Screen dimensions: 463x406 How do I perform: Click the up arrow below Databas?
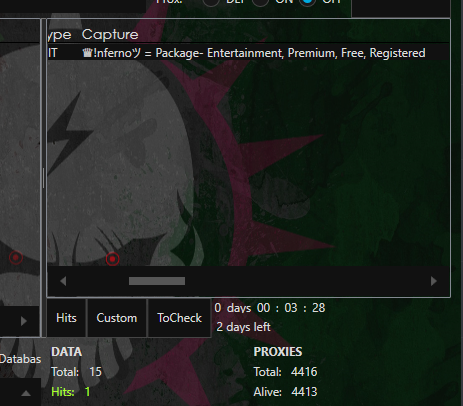click(26, 394)
